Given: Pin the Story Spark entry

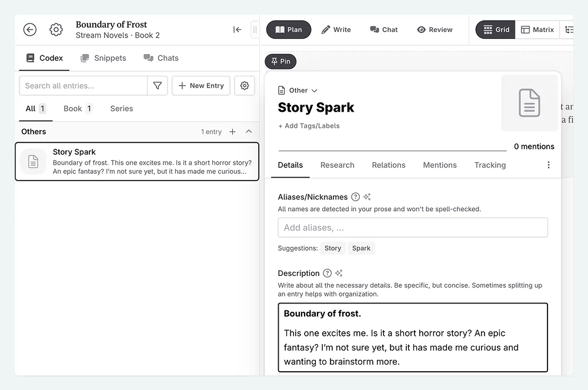Looking at the screenshot, I should (280, 61).
